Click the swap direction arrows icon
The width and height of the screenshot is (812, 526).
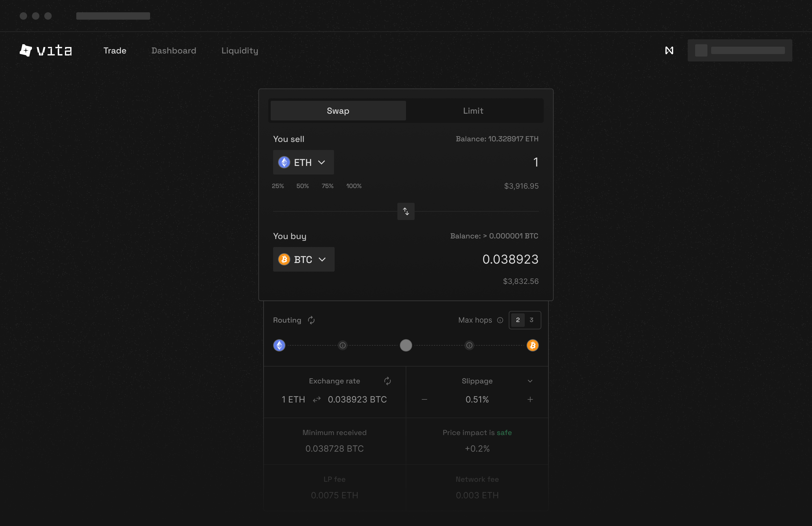coord(406,211)
